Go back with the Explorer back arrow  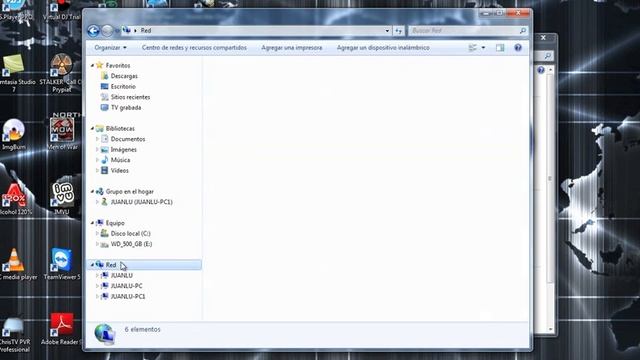(x=93, y=31)
